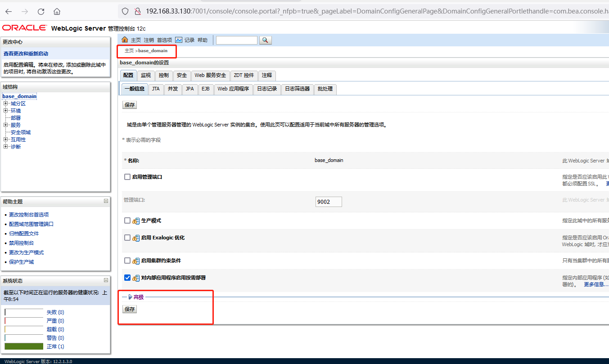Select the 日志记录 sub-tab
609x364 pixels.
click(x=267, y=89)
